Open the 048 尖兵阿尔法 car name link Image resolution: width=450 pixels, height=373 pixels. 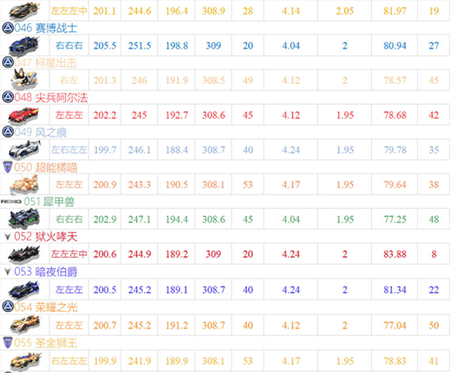click(51, 97)
